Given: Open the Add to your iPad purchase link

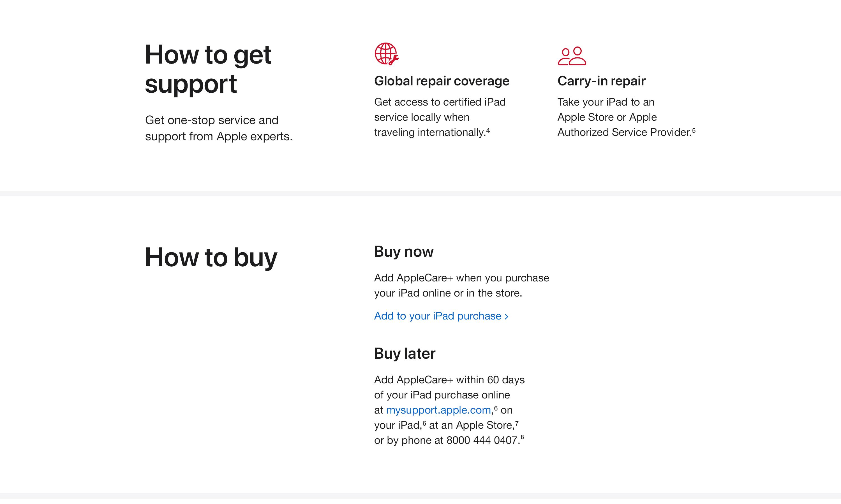Looking at the screenshot, I should (441, 316).
